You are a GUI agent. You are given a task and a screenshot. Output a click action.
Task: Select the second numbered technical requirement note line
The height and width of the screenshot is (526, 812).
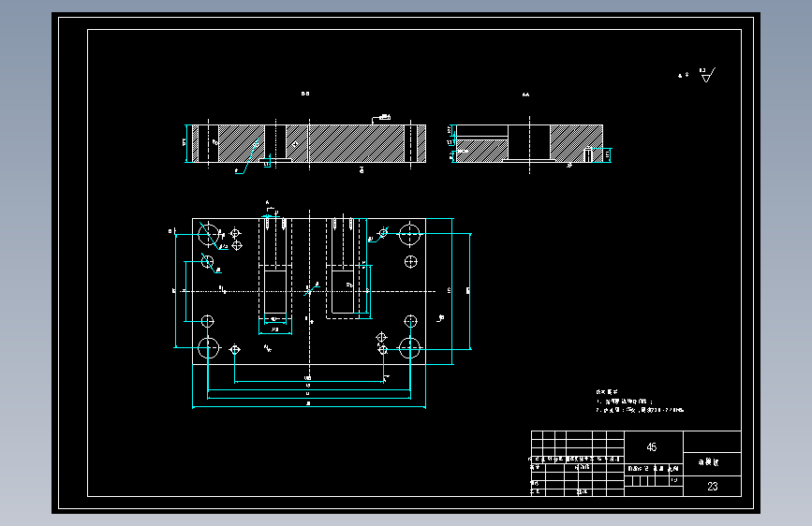pos(640,410)
